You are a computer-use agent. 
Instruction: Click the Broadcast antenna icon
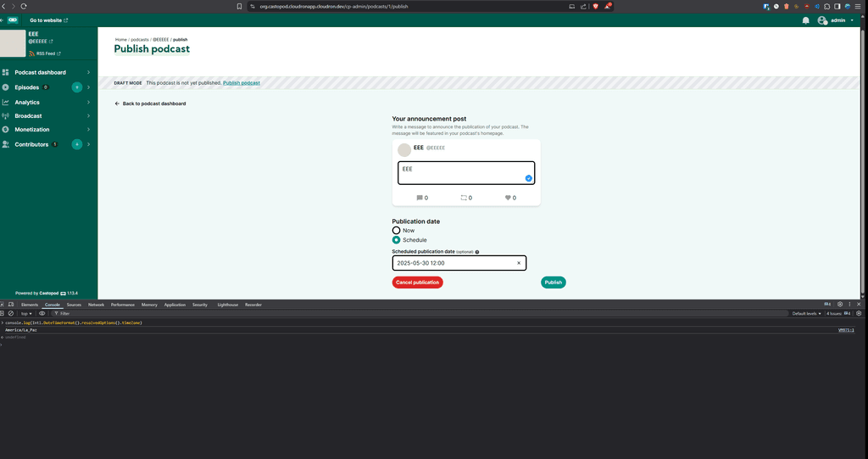(6, 116)
